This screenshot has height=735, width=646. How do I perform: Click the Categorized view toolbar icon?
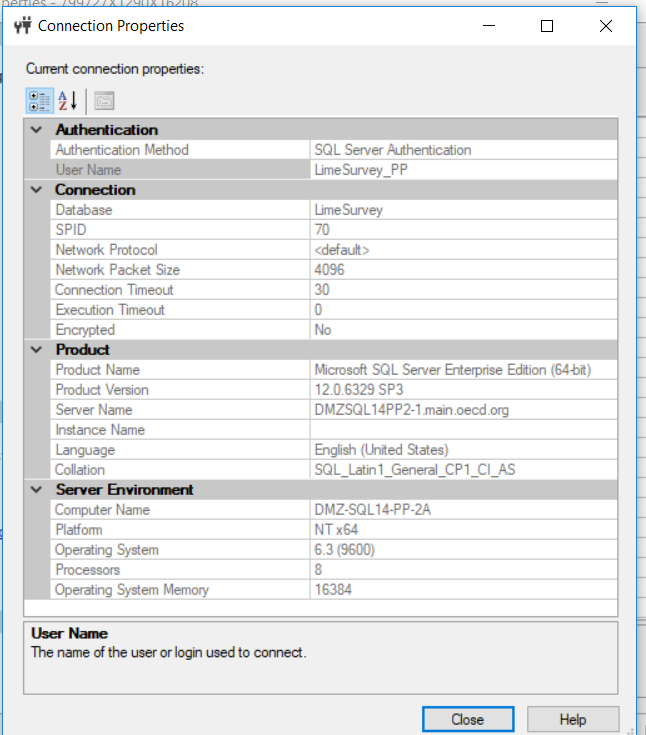pos(38,100)
